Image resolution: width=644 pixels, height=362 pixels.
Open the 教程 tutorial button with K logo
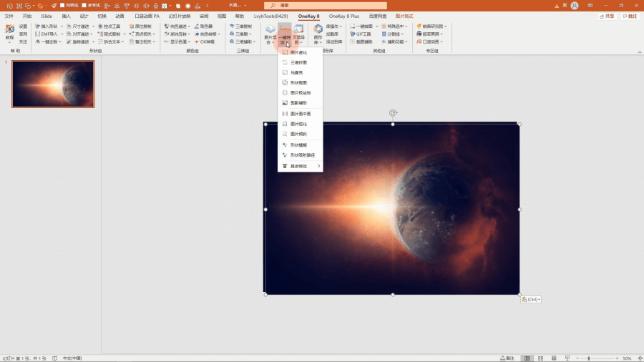pos(9,34)
